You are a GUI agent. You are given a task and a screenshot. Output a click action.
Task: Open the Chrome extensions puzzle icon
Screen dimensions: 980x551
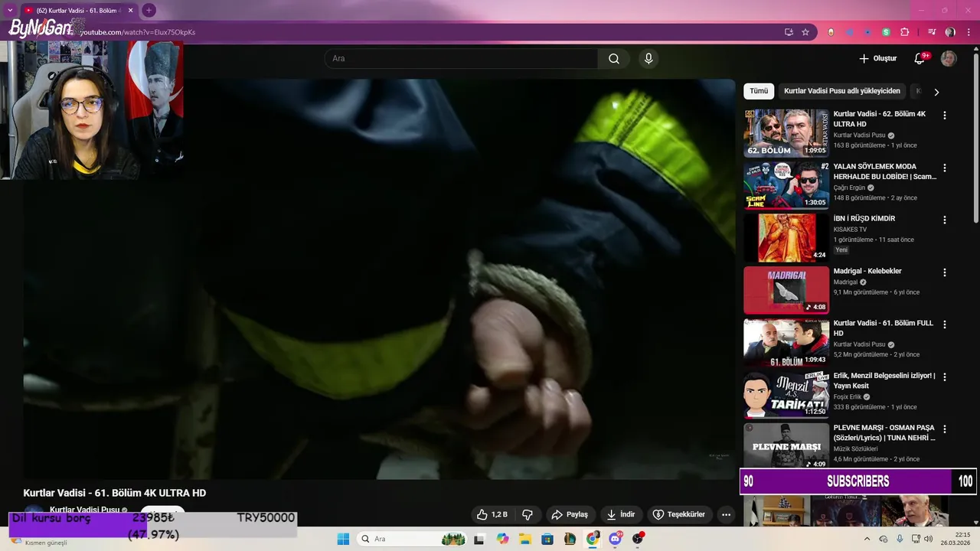(904, 32)
